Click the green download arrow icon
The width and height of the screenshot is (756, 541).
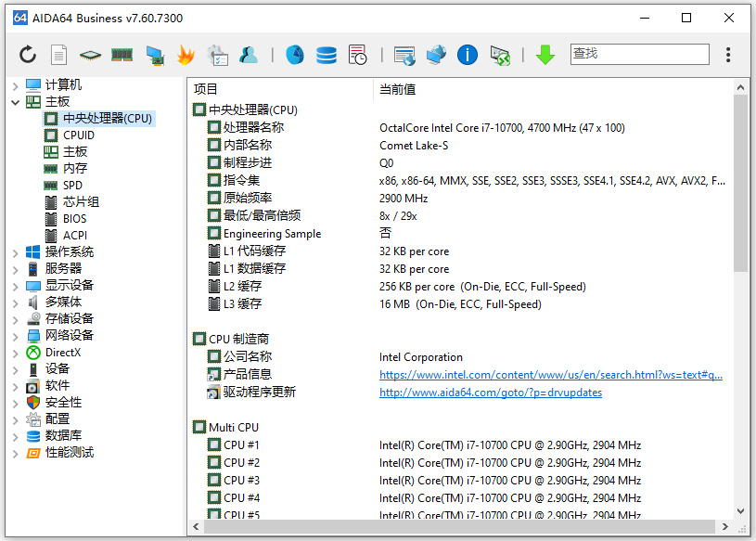545,55
